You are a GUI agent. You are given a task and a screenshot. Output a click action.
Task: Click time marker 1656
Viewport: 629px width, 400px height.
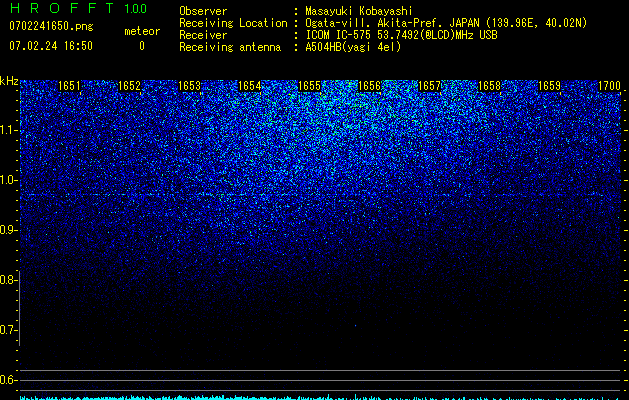coord(369,86)
